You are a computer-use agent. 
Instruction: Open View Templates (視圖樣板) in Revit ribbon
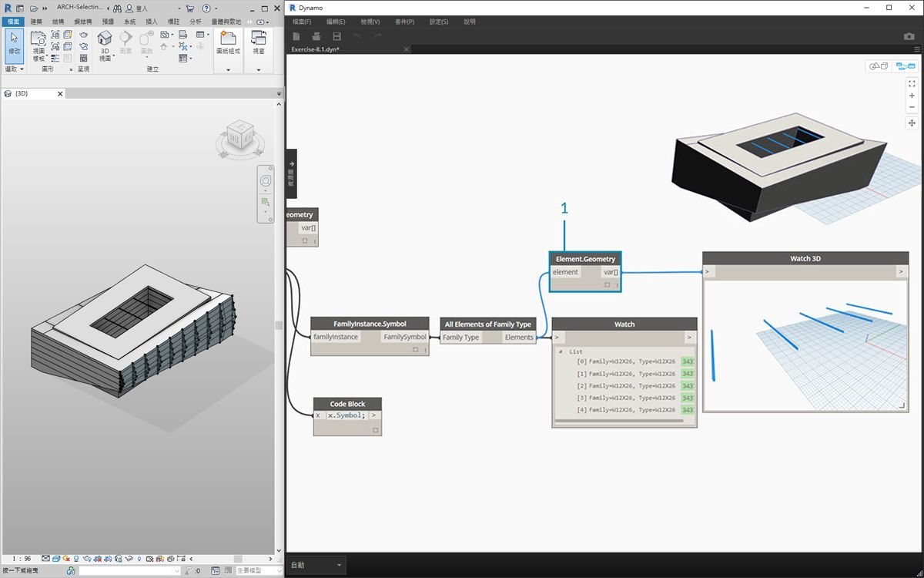click(38, 45)
